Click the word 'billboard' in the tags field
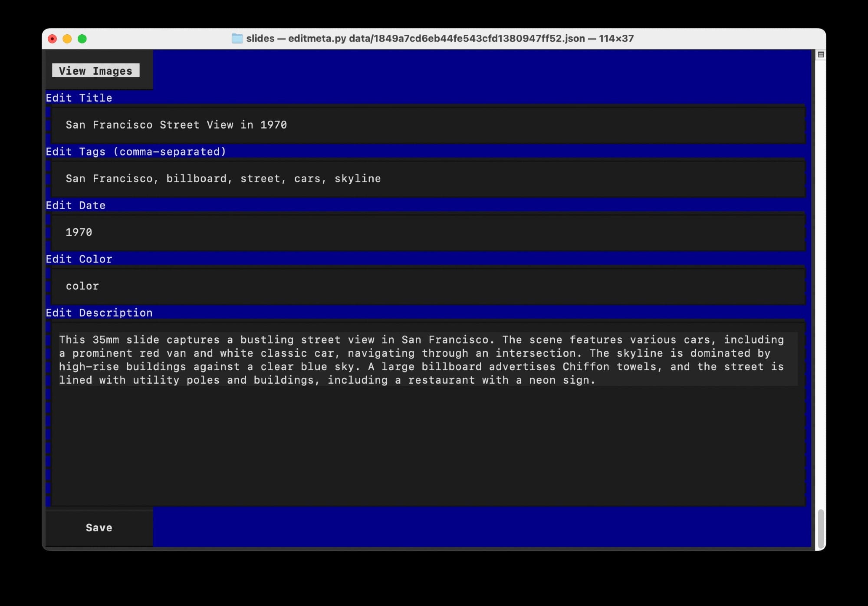This screenshot has width=868, height=606. (197, 178)
